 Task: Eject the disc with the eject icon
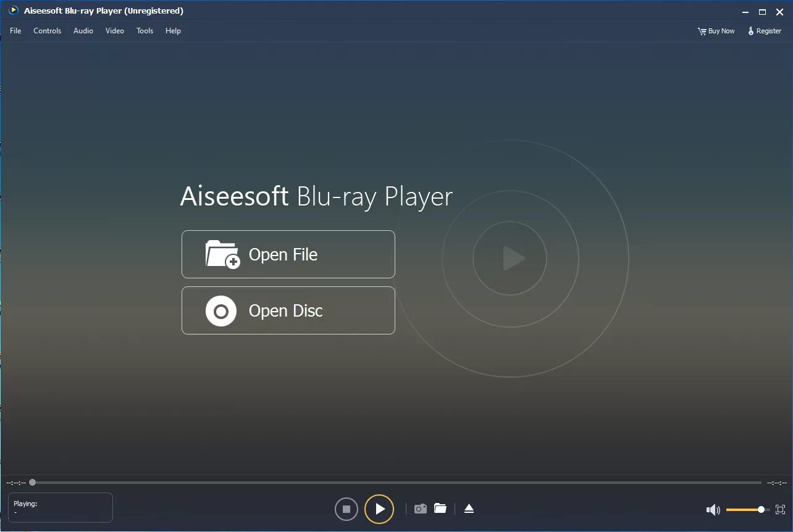[469, 509]
